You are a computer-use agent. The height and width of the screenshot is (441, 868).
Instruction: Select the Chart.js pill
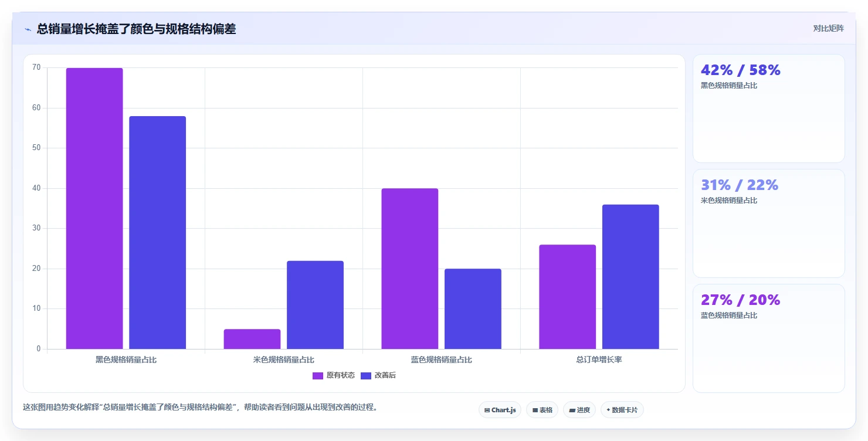pos(500,410)
